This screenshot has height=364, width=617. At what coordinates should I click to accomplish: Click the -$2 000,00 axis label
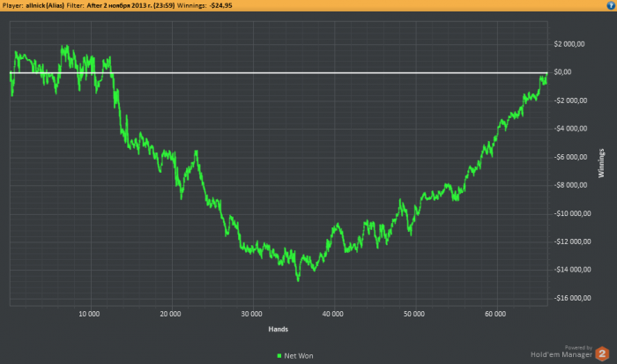[x=570, y=100]
